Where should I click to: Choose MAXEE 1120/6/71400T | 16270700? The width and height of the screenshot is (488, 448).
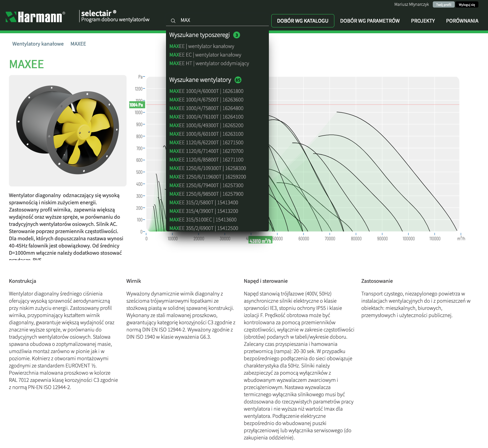tap(206, 151)
